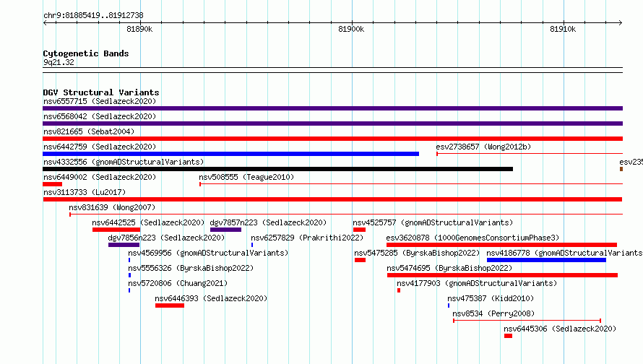Open the nsv6257829 (Prakrithi2022) label

tap(307, 238)
